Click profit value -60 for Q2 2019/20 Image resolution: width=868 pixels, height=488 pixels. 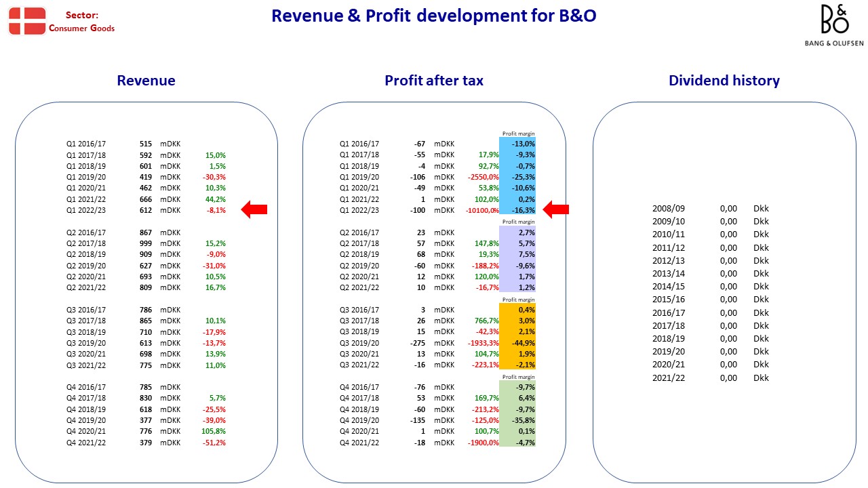(419, 266)
